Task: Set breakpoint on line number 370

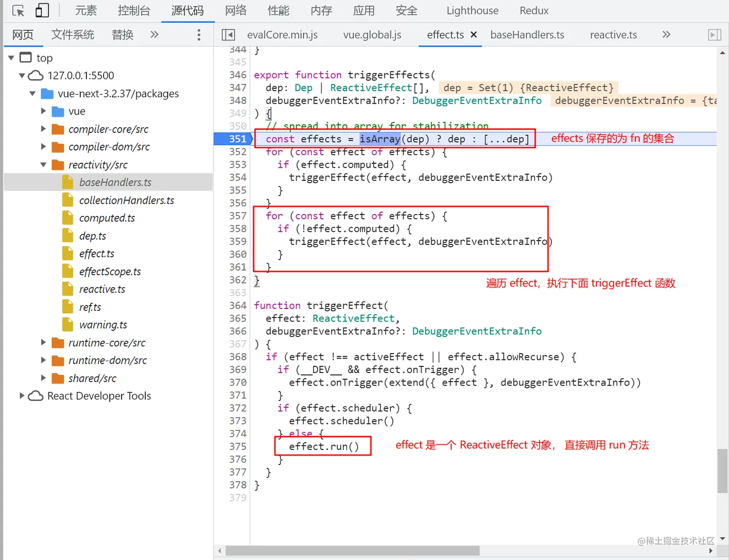Action: tap(238, 382)
